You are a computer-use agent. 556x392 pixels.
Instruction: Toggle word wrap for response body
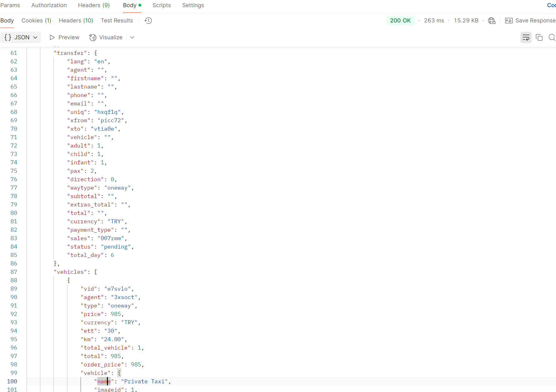526,37
